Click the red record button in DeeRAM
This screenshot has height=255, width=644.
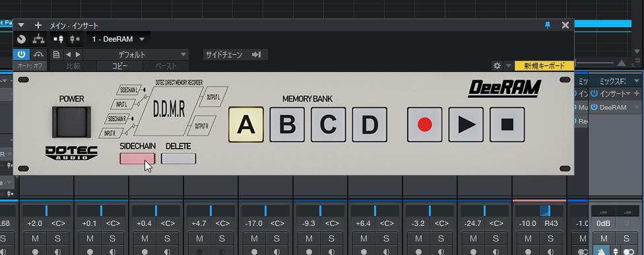tap(425, 125)
